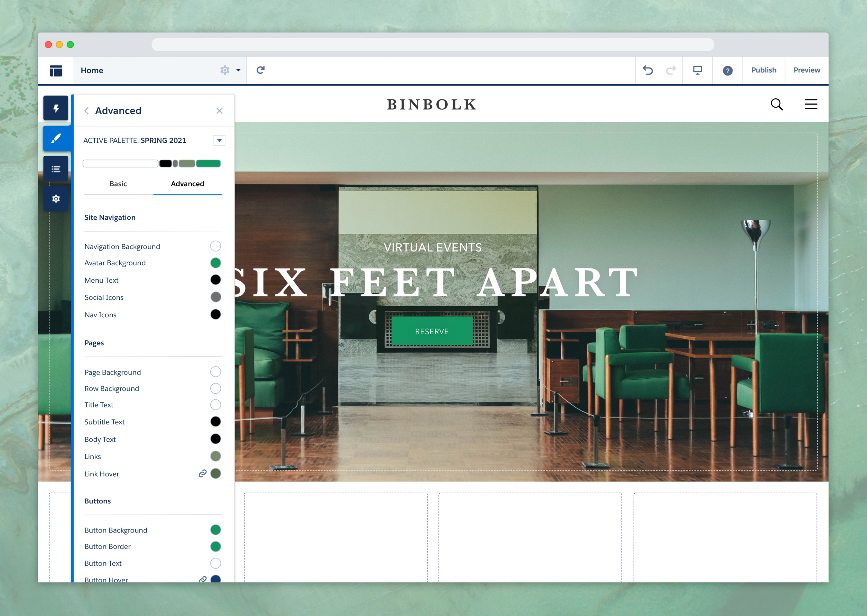
Task: Open the hamburger menu on site header
Action: [811, 104]
